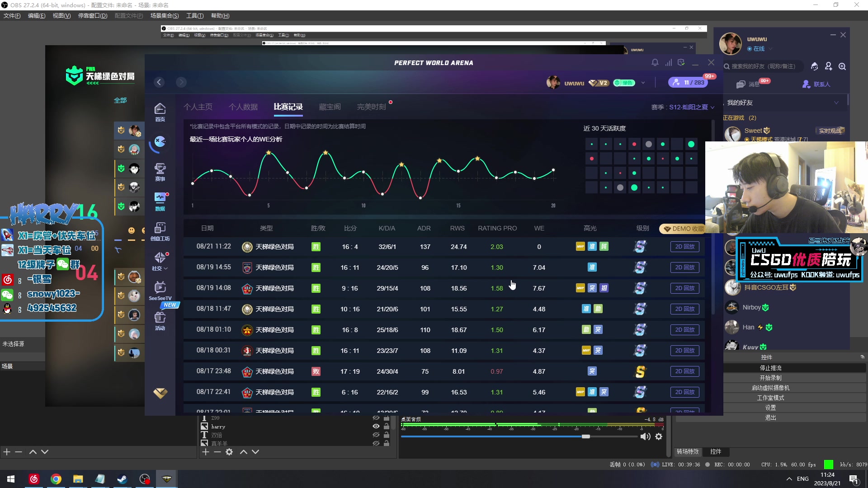Toggle the lock on the Z99 source
The height and width of the screenshot is (488, 868).
coord(387,418)
